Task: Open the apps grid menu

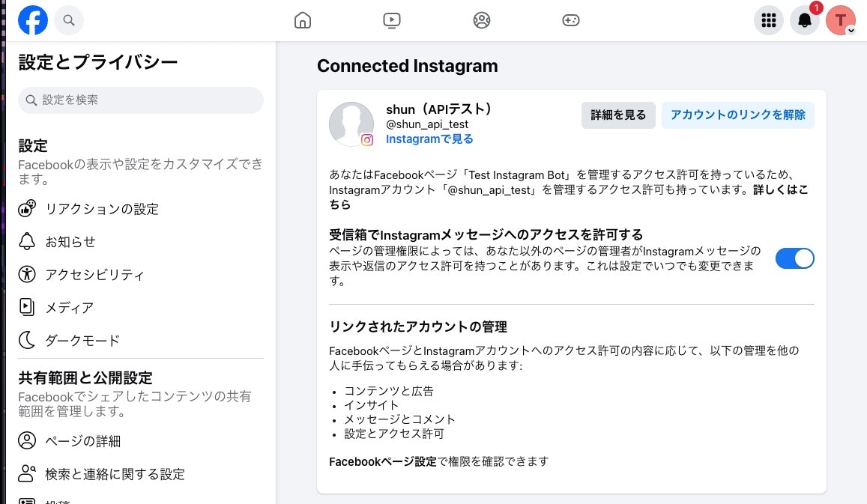Action: click(x=769, y=20)
